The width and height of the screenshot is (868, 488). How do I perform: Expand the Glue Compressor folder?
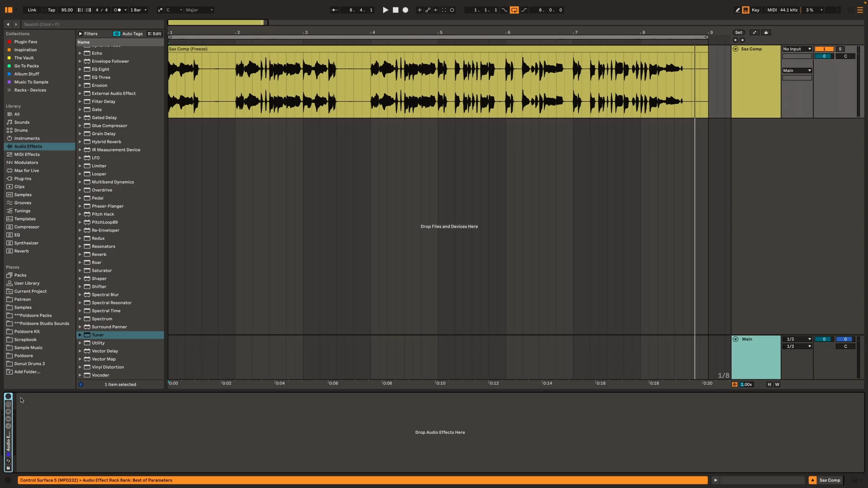80,126
